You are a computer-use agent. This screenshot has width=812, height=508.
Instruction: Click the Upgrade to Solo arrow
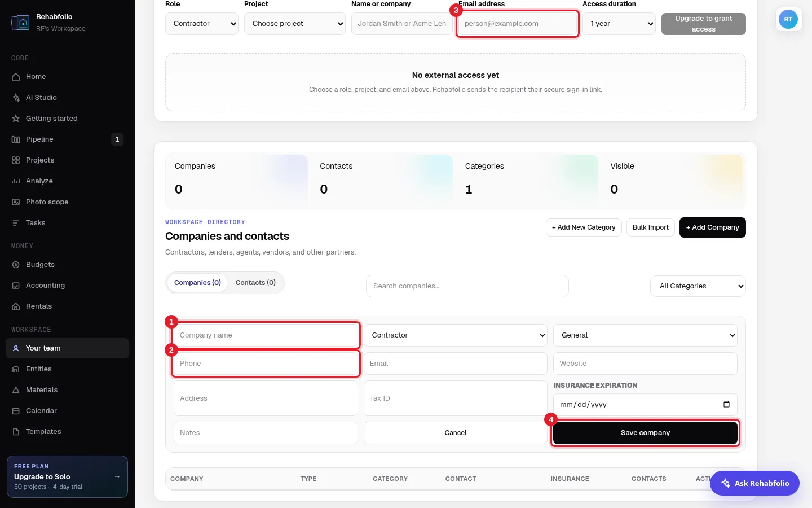coord(117,476)
